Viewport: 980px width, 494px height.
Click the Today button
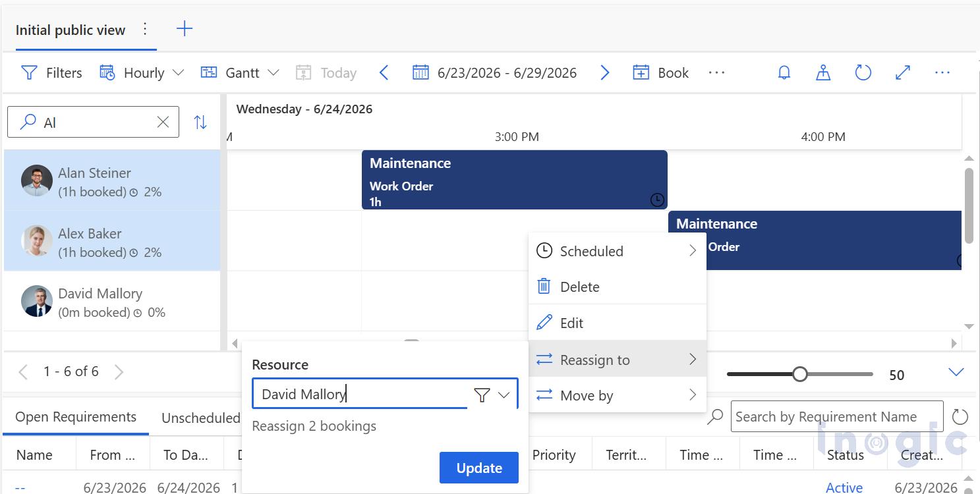click(x=326, y=72)
